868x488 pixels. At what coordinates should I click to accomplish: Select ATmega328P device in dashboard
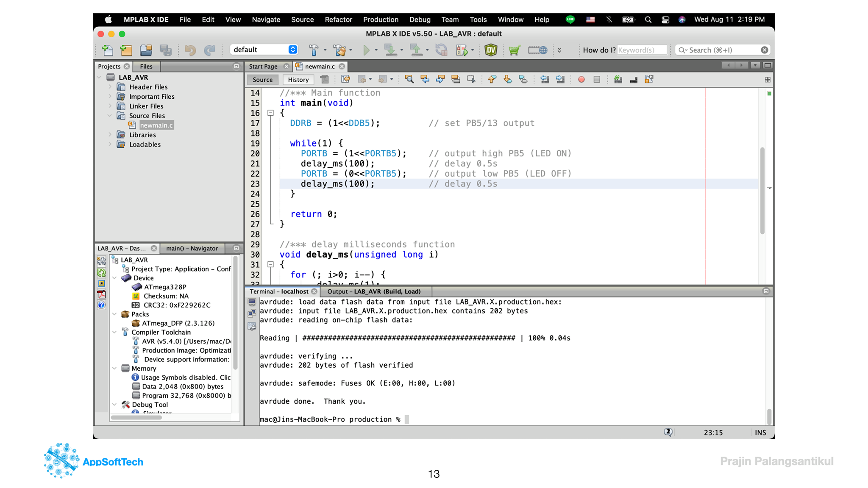click(x=165, y=287)
